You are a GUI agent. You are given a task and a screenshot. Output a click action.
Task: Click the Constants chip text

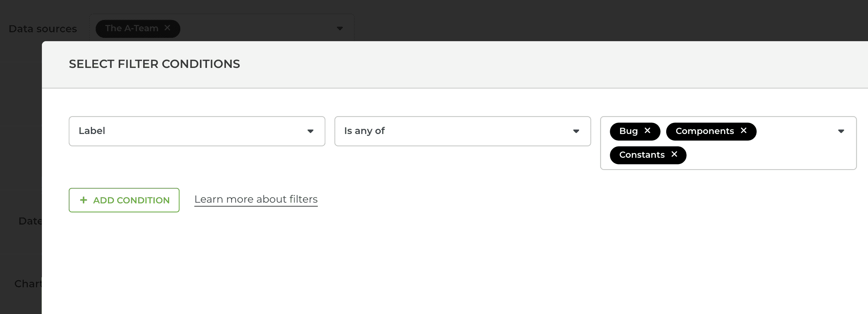[x=642, y=155]
